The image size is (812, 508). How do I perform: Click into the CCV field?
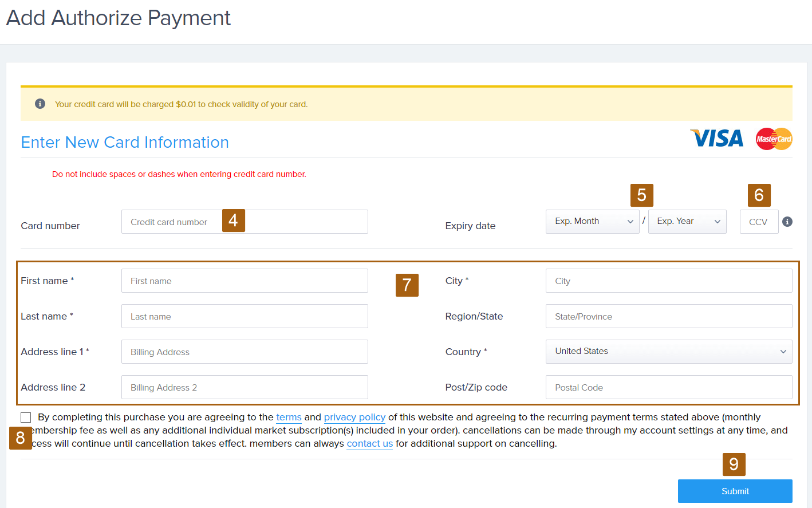(x=759, y=222)
